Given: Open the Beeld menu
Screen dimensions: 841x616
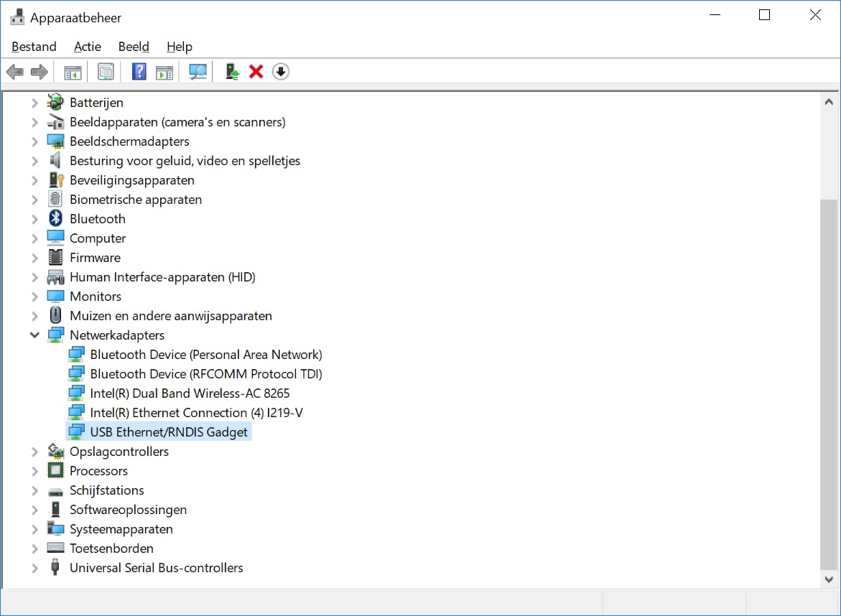Looking at the screenshot, I should pyautogui.click(x=134, y=47).
